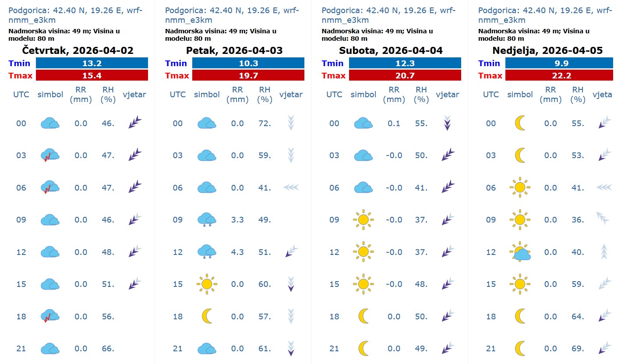Click the red Tmax bar showing 20.7
Image resolution: width=621 pixels, height=364 pixels.
405,75
